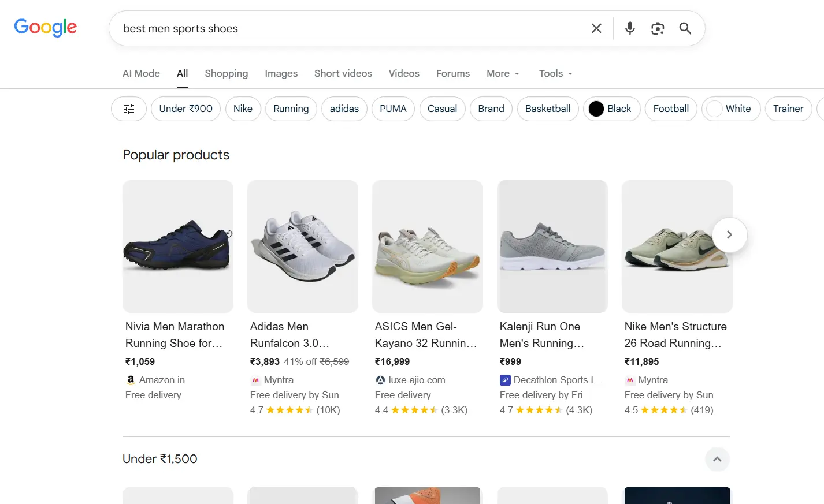Click the 4.4 rating with 3.3K reviews
The width and height of the screenshot is (824, 504).
pyautogui.click(x=421, y=410)
